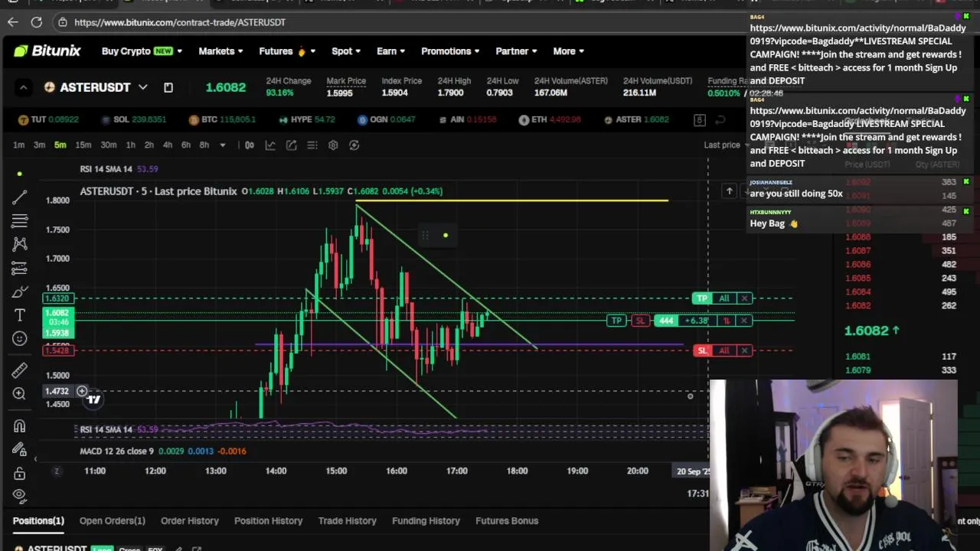Cancel the take-profit order line
This screenshot has height=551, width=980.
(x=744, y=298)
